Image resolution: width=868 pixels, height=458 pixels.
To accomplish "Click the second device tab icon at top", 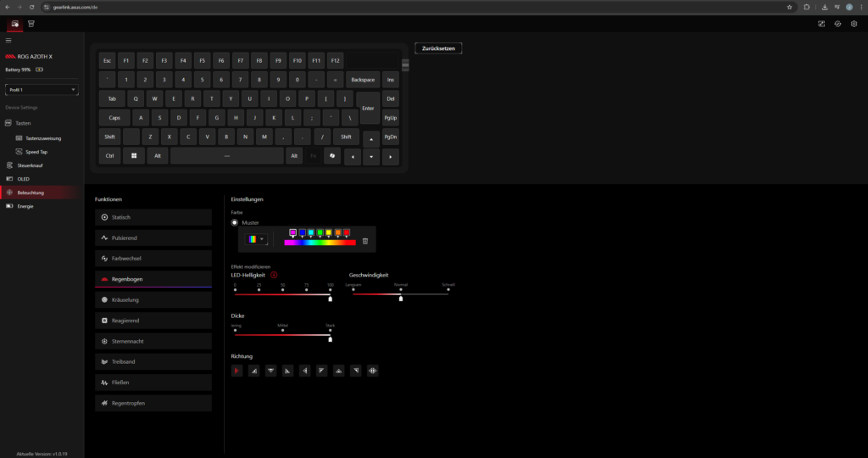I will 31,24.
